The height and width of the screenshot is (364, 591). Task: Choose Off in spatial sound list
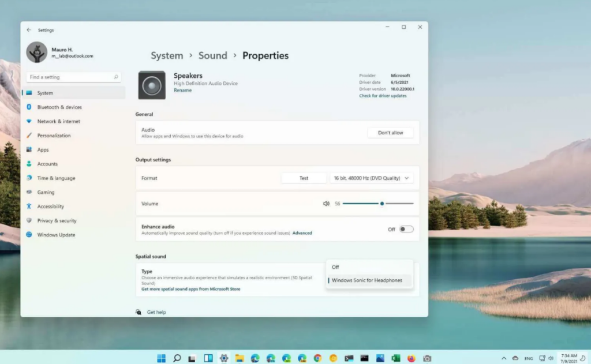click(336, 267)
